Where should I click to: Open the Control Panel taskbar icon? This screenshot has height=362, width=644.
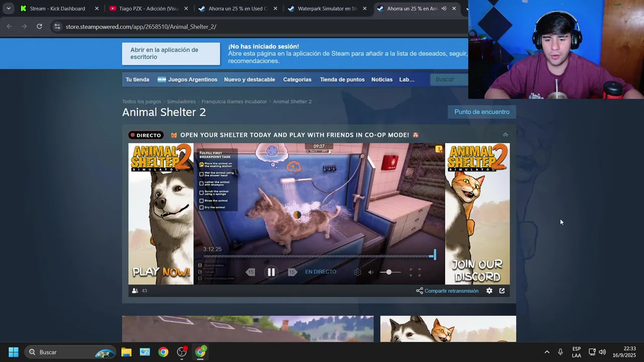145,352
